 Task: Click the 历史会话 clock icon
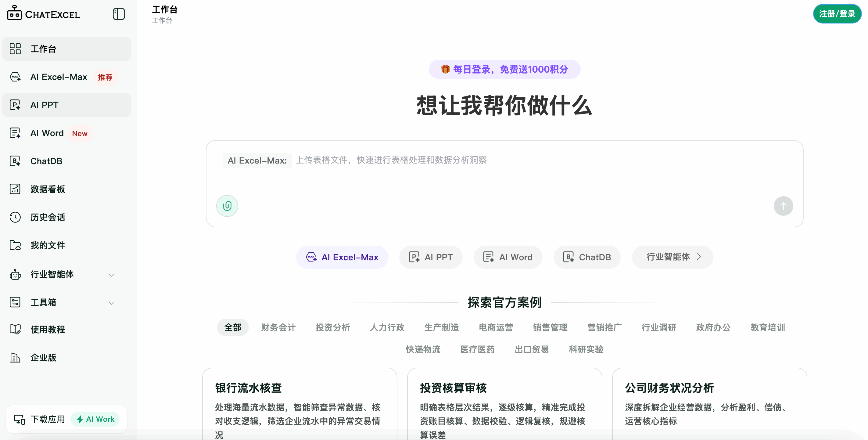click(x=15, y=217)
